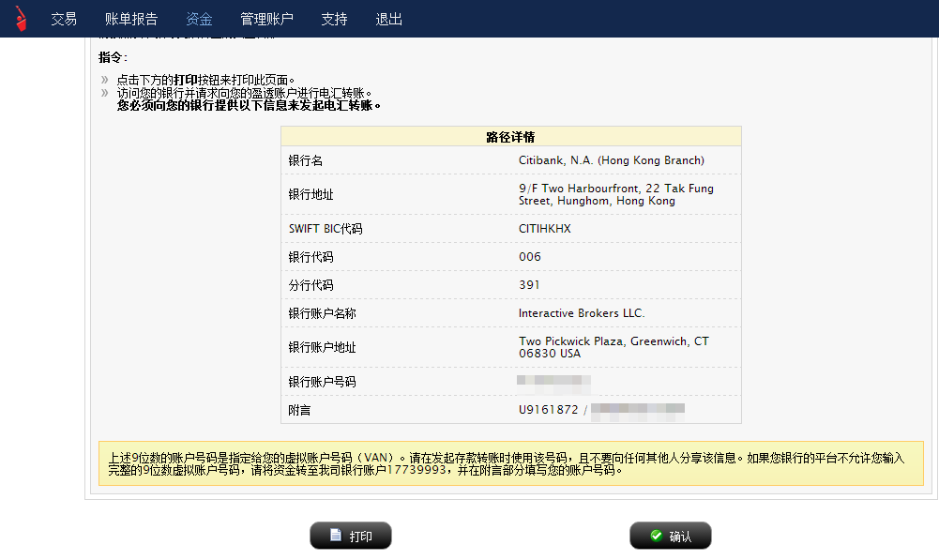Click the SWIFT BIC代码 label
Image resolution: width=939 pixels, height=560 pixels.
(x=326, y=229)
